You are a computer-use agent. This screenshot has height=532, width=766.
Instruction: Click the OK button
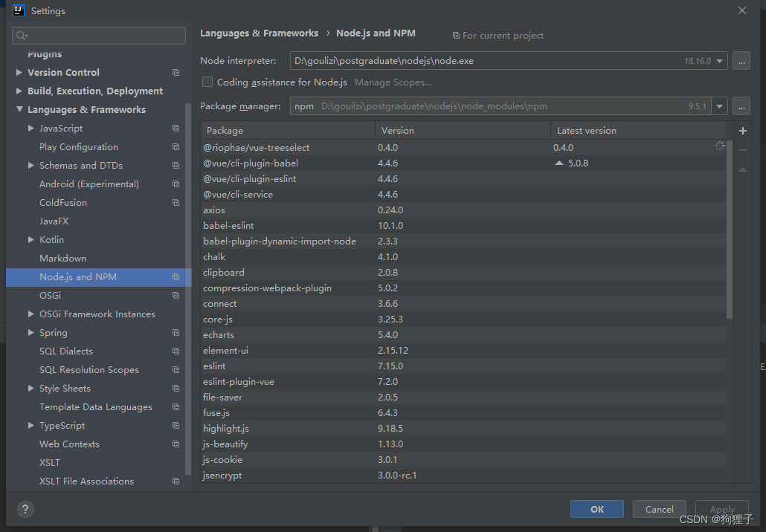pyautogui.click(x=597, y=509)
